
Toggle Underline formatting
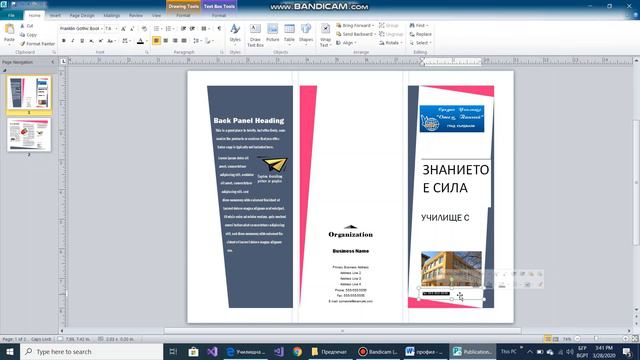[82, 40]
